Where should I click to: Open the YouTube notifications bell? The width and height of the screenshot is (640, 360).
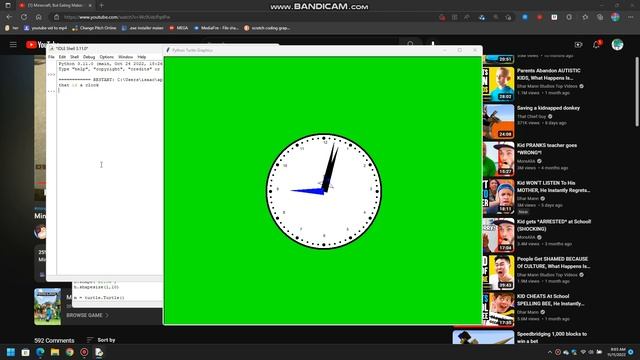[596, 44]
